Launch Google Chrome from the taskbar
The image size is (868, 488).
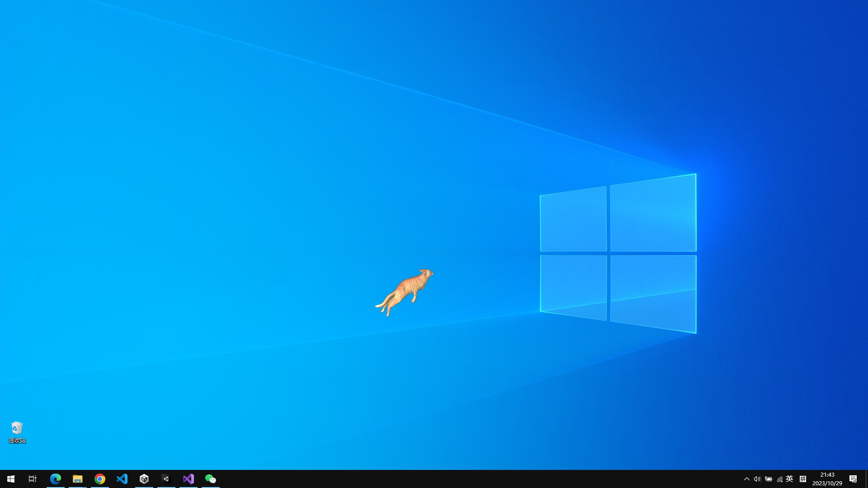tap(100, 479)
